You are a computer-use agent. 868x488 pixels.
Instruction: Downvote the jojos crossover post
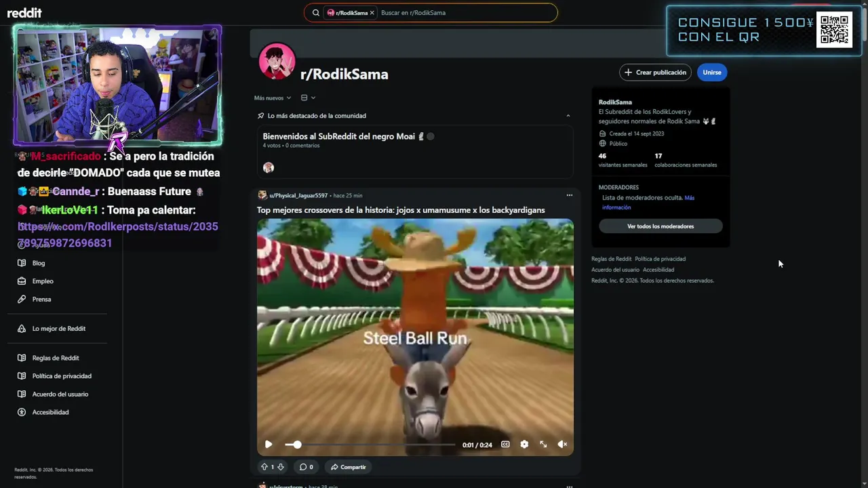pyautogui.click(x=281, y=467)
